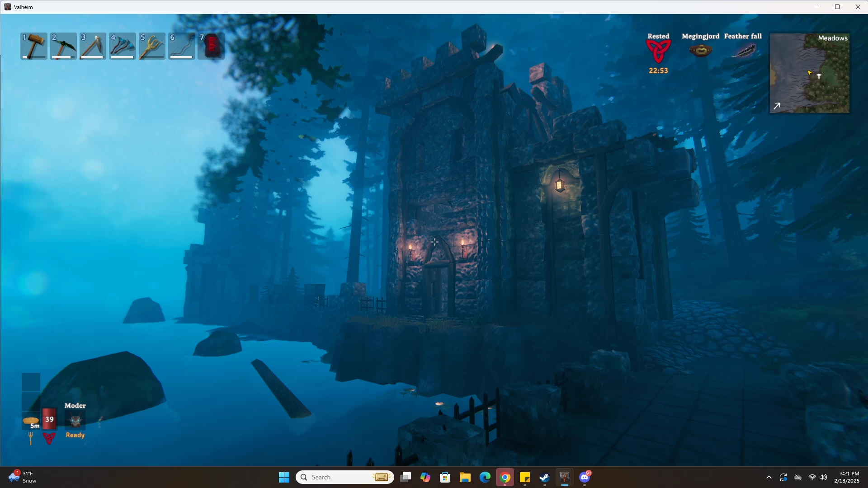Image resolution: width=868 pixels, height=488 pixels.
Task: Click the Valheim window title icon
Action: pos(8,7)
